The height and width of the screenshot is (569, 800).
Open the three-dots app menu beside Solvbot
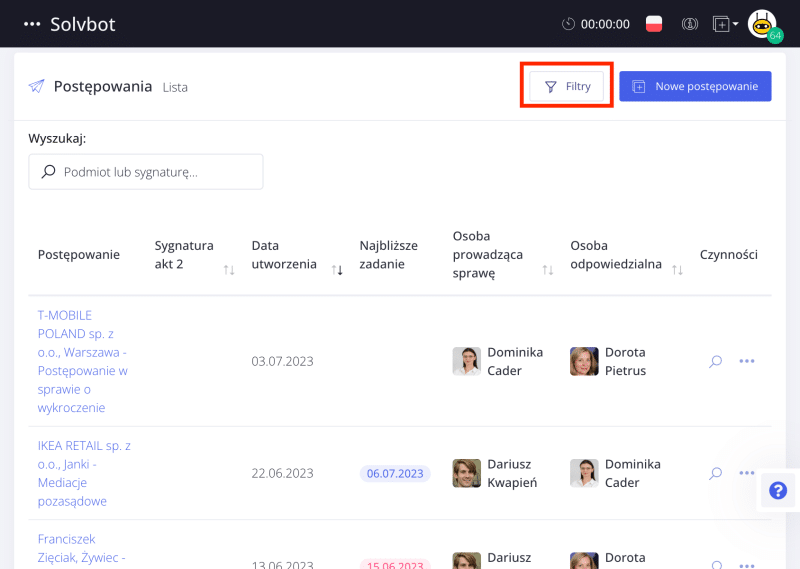[x=32, y=24]
